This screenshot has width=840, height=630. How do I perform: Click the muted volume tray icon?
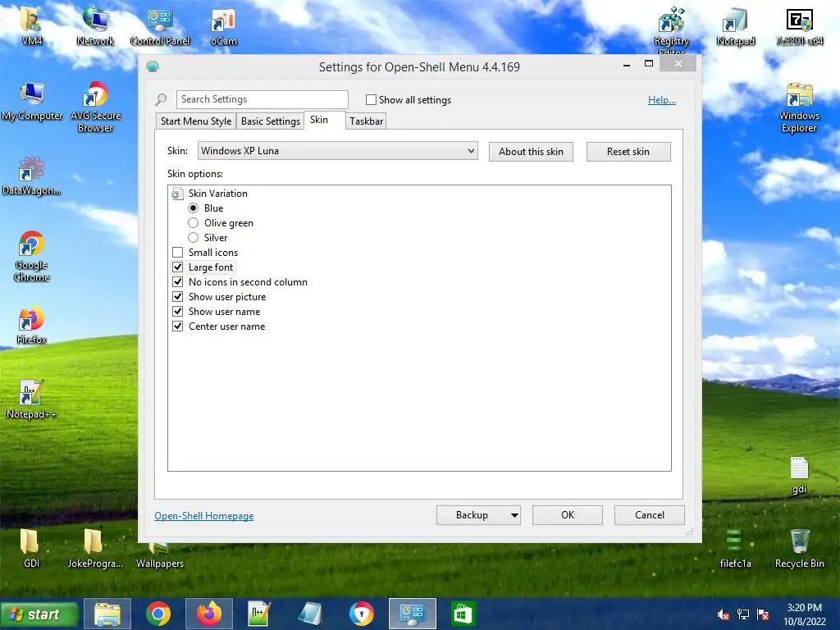click(x=724, y=614)
